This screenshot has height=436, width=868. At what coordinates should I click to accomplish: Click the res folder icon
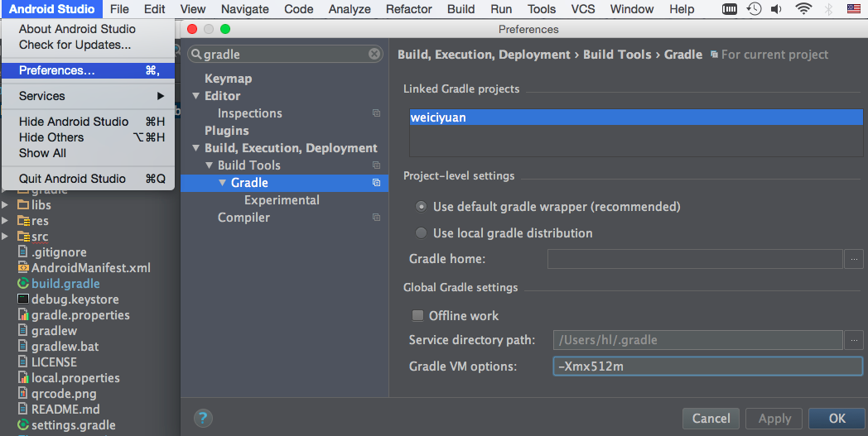pyautogui.click(x=23, y=221)
